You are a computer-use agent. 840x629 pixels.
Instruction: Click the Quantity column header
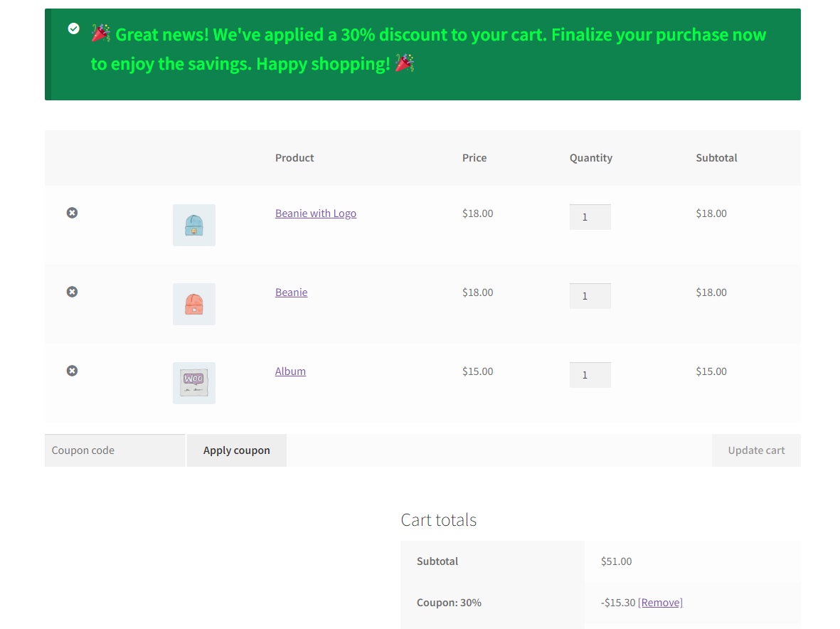tap(591, 158)
